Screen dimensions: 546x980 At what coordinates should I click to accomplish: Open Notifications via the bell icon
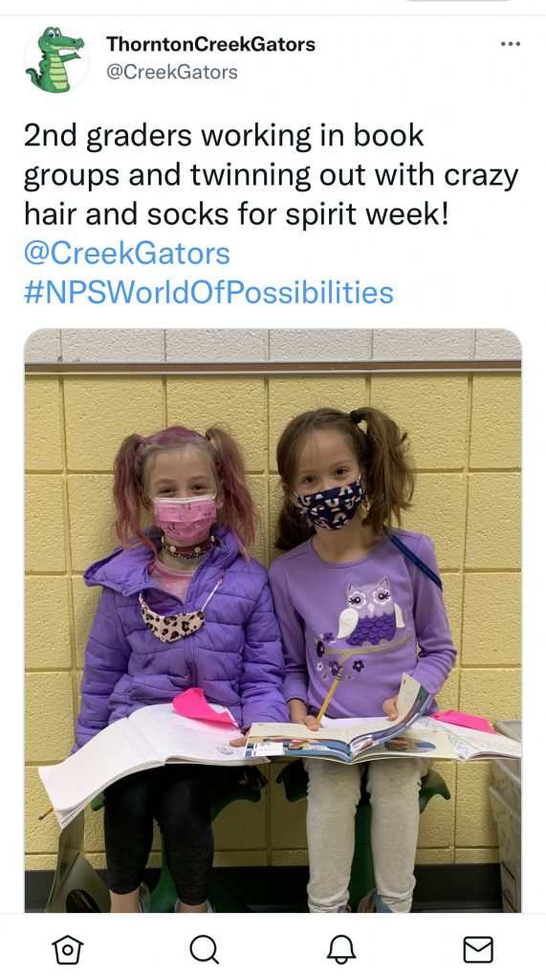341,950
